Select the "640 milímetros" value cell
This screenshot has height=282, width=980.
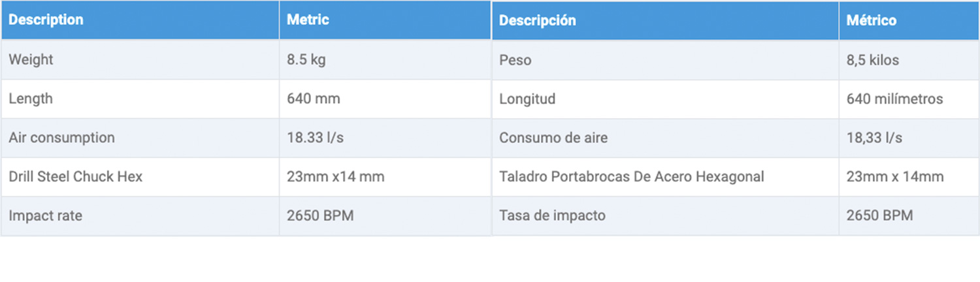pos(894,99)
